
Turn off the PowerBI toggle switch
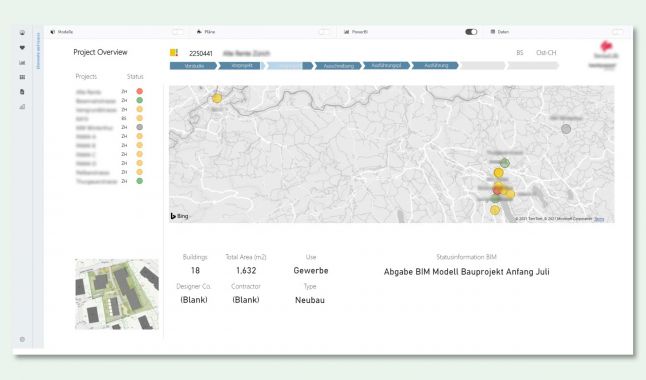471,32
